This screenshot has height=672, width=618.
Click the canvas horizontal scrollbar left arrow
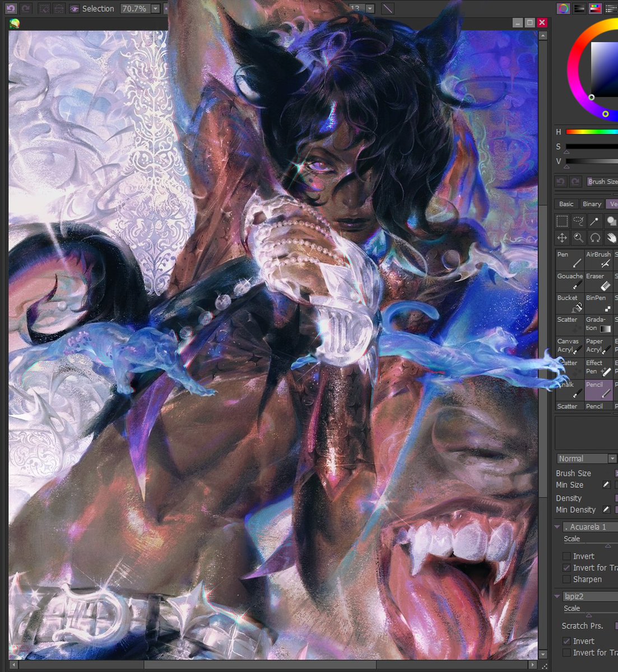pos(13,665)
